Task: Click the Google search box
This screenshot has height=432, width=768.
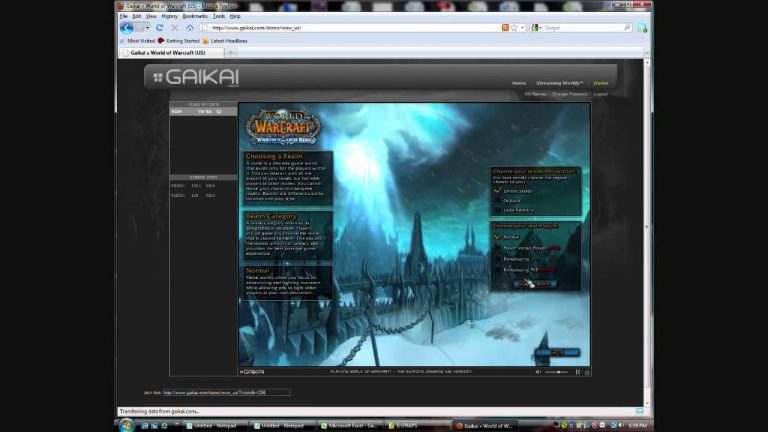Action: 582,28
